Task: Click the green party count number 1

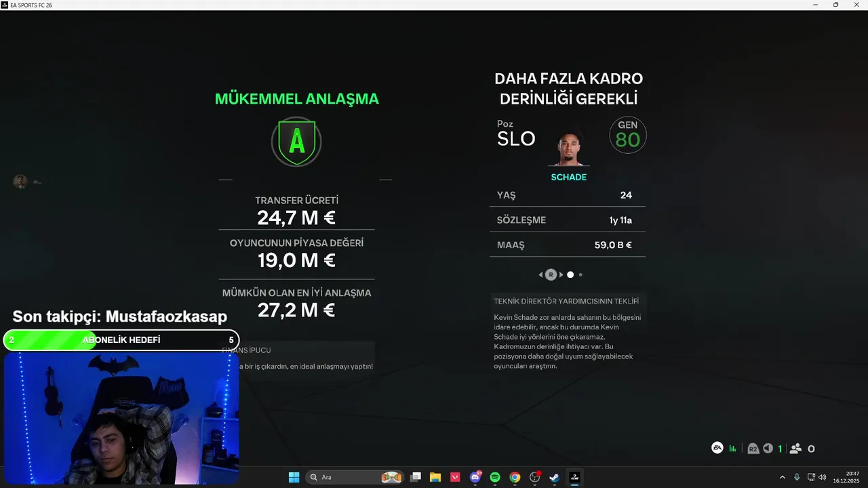Action: point(780,449)
